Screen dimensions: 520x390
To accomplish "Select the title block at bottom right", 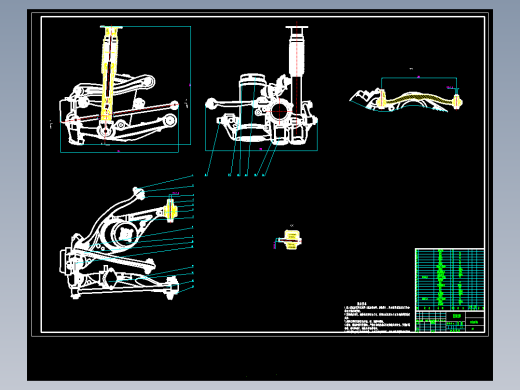I will (450, 321).
